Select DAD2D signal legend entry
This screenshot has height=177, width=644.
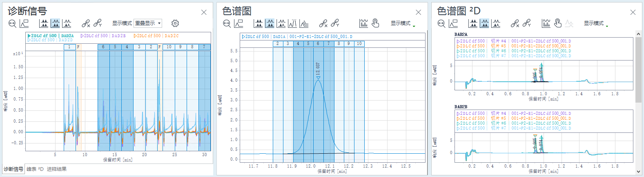point(50,40)
